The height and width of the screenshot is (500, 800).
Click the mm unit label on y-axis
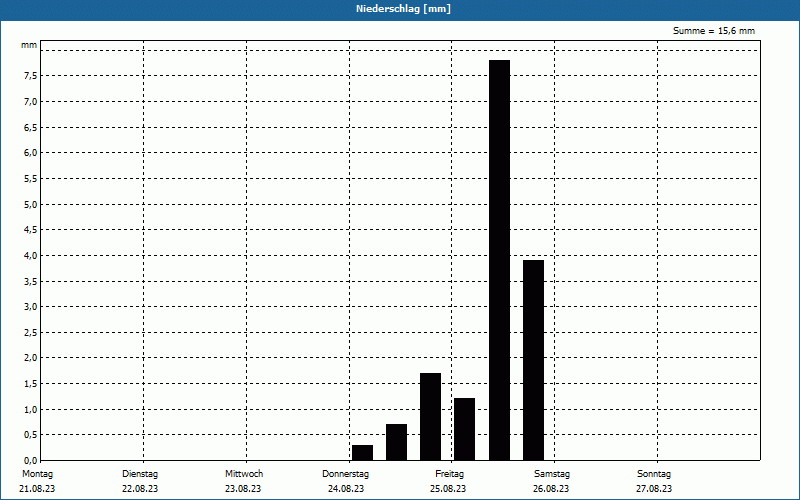[x=29, y=45]
